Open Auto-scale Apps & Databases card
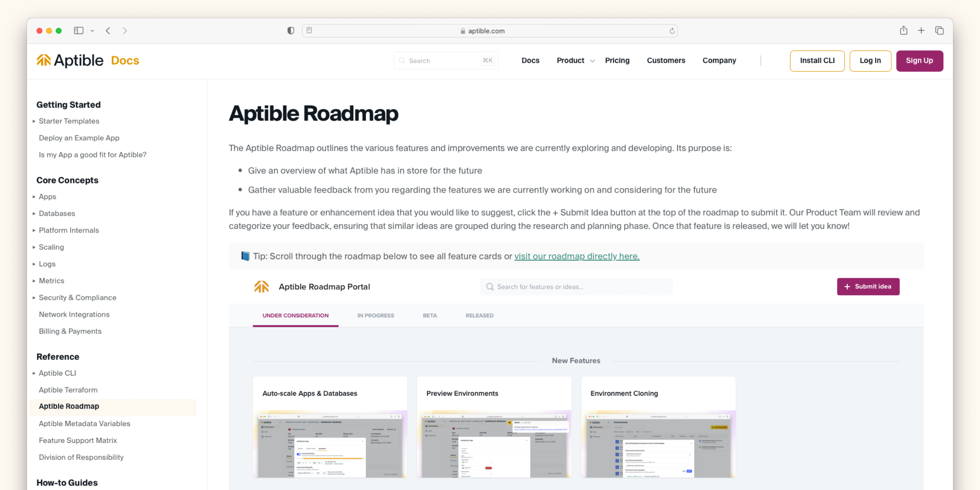Screen dimensions: 980x490 (330, 427)
